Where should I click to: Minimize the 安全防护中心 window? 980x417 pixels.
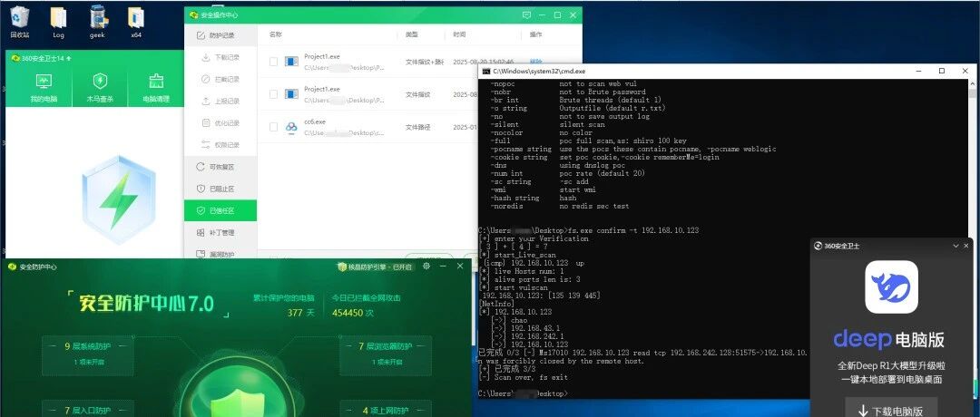445,266
